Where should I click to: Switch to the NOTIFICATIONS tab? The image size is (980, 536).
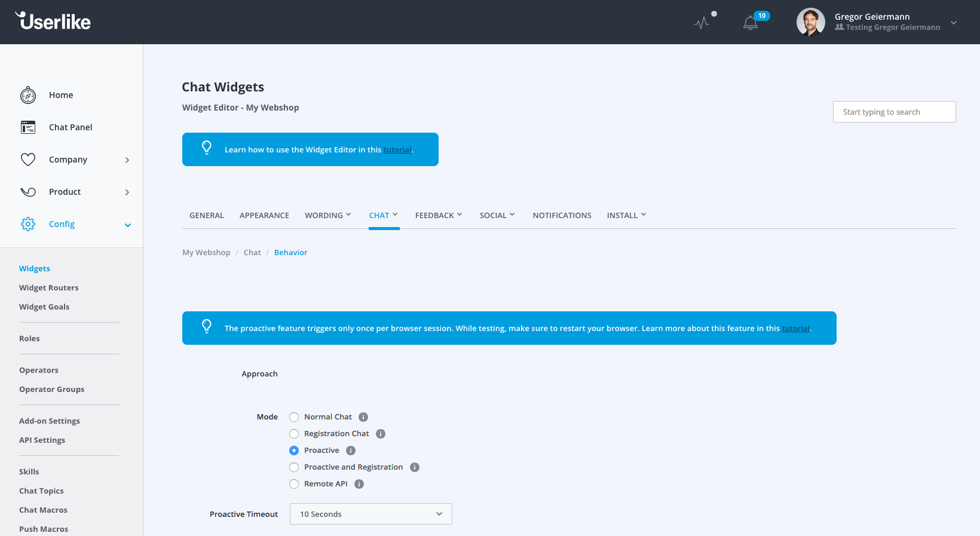coord(562,215)
